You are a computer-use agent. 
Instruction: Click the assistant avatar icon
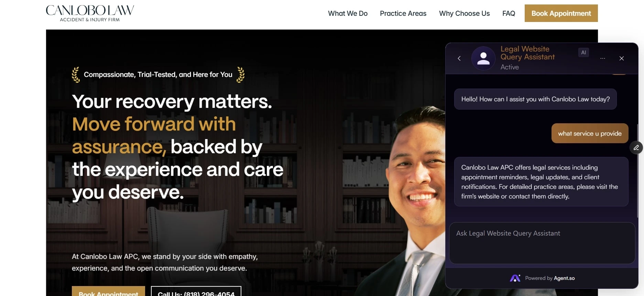point(483,58)
